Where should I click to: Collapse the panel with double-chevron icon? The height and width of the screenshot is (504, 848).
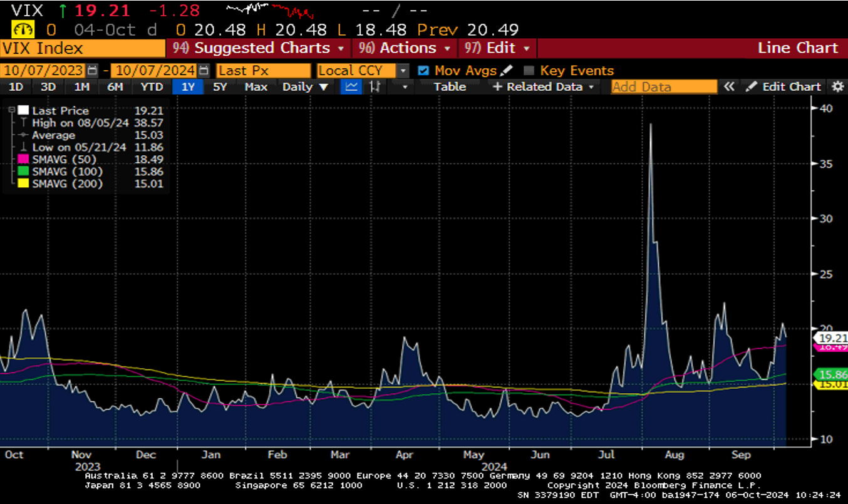point(729,87)
